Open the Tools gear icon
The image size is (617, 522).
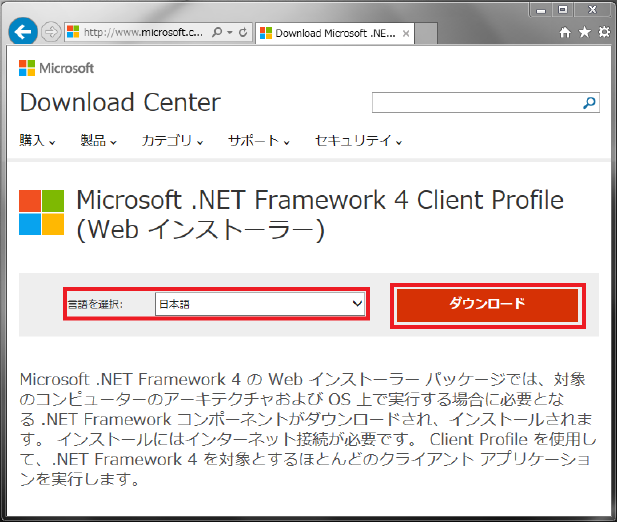(604, 32)
